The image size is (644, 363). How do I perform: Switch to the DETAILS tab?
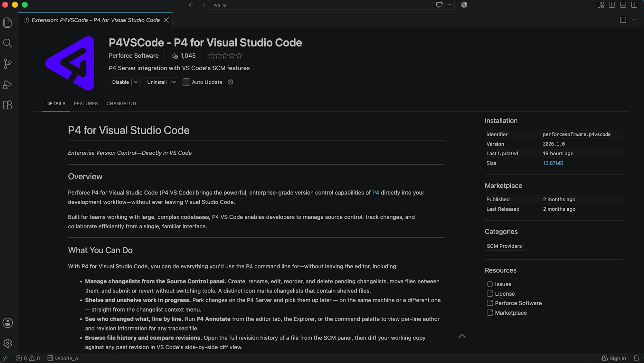coord(56,103)
